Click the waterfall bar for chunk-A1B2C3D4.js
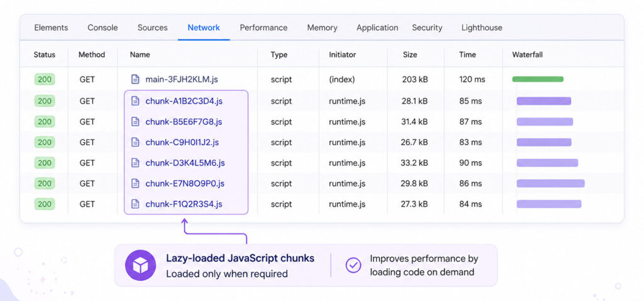Viewport: 644px width, 301px height. (x=544, y=101)
